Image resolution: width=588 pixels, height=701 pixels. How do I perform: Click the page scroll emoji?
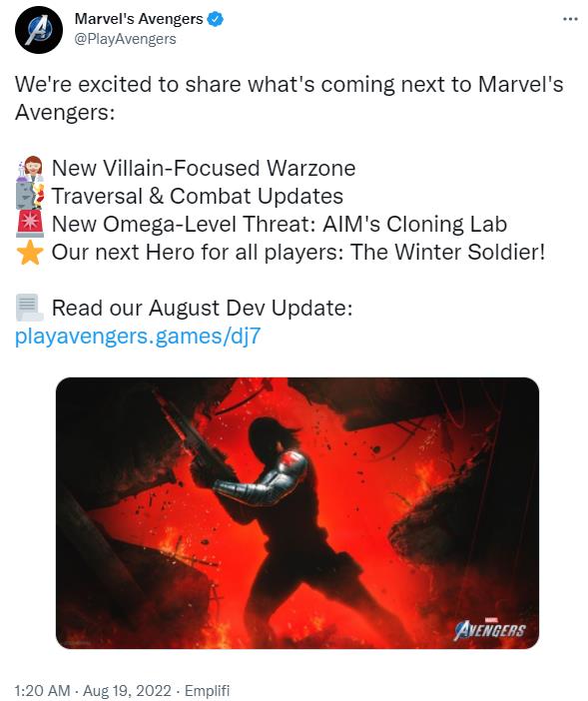30,308
